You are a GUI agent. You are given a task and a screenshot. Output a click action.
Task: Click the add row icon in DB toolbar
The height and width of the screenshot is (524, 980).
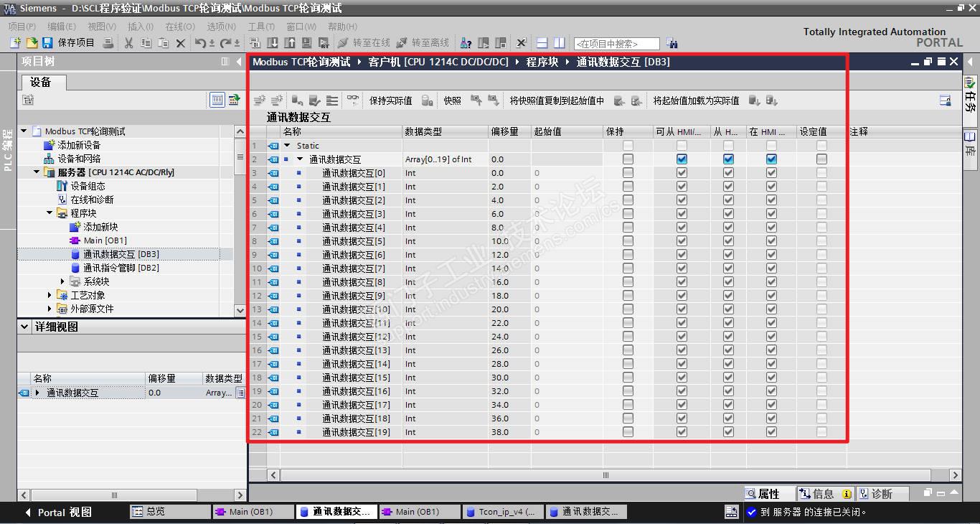tap(277, 100)
